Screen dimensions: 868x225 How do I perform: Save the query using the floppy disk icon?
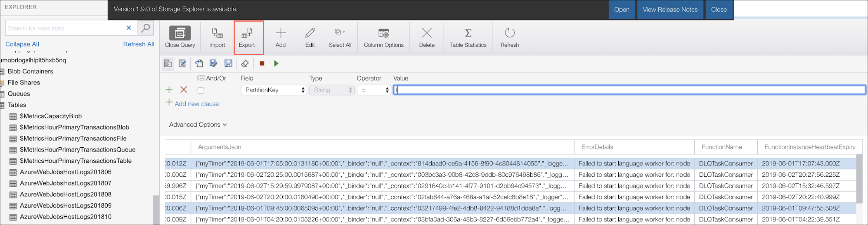coord(228,63)
